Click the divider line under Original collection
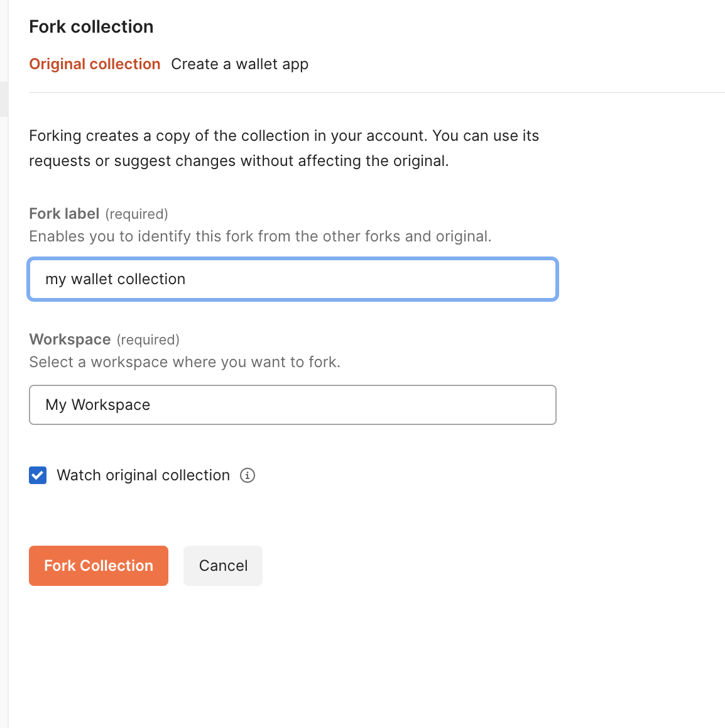This screenshot has width=725, height=728. point(377,92)
